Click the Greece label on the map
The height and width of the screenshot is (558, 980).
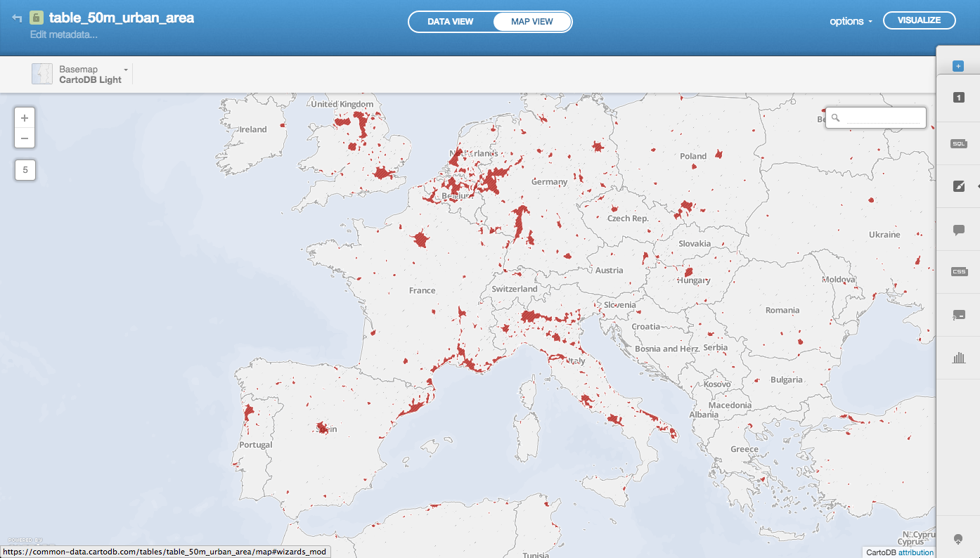(x=744, y=449)
